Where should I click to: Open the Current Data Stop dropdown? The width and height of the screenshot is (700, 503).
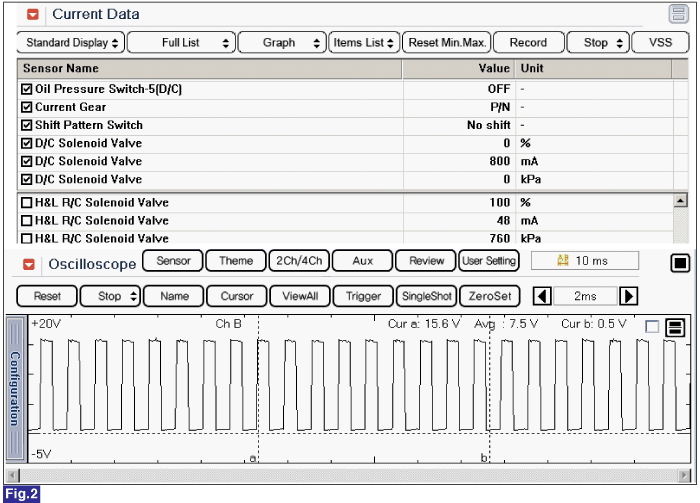598,42
